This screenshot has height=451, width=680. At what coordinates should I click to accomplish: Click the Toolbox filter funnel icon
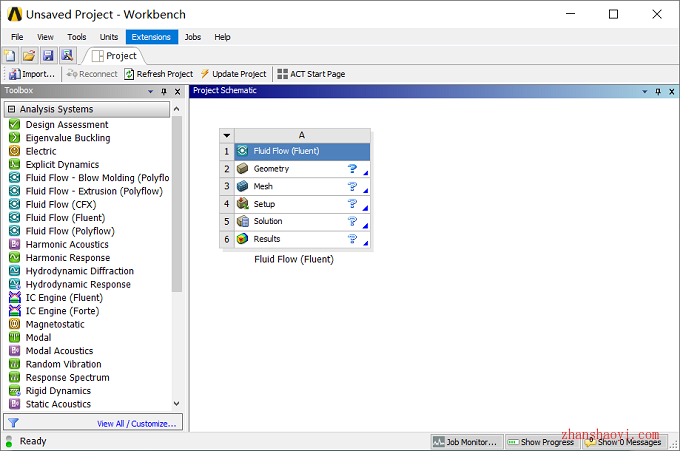(x=13, y=423)
